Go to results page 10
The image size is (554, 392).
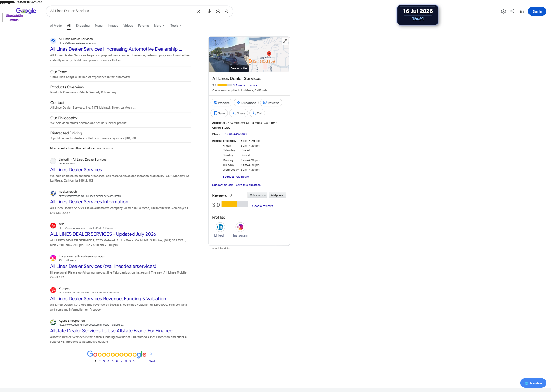134,361
